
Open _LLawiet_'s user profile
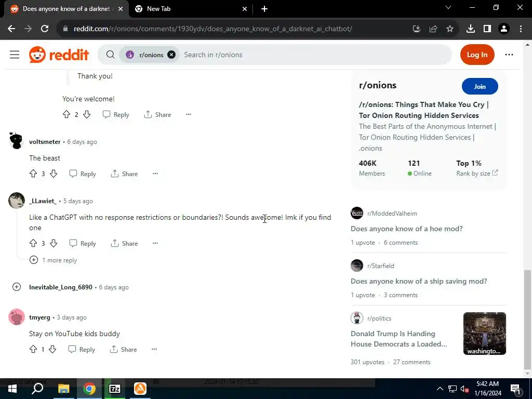point(43,201)
